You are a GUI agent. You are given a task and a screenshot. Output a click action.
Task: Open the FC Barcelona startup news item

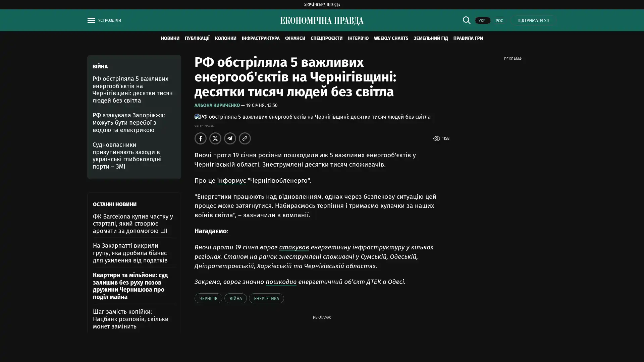(133, 224)
